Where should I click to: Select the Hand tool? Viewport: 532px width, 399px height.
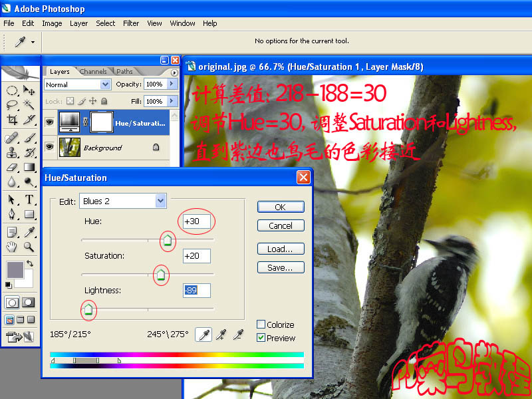pos(12,247)
